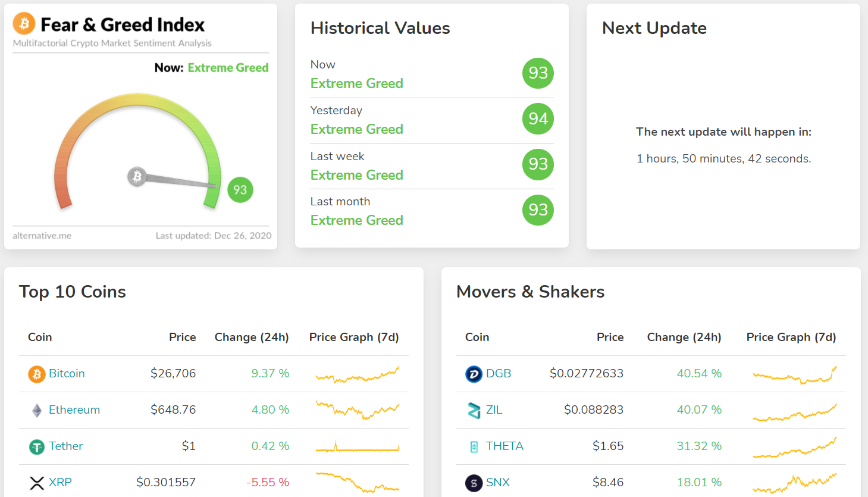This screenshot has width=868, height=497.
Task: Click the Bitcoin needle hub on the gauge
Action: point(137,176)
